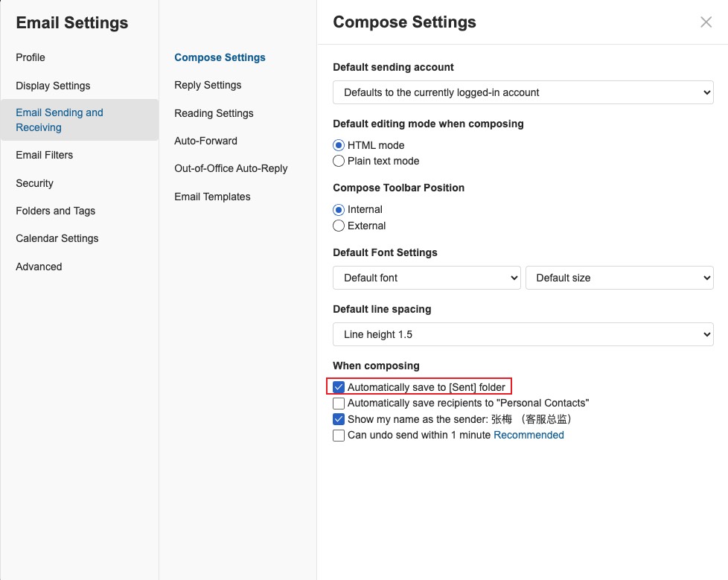Toggle Show my name as the sender
728x580 pixels.
pos(339,419)
